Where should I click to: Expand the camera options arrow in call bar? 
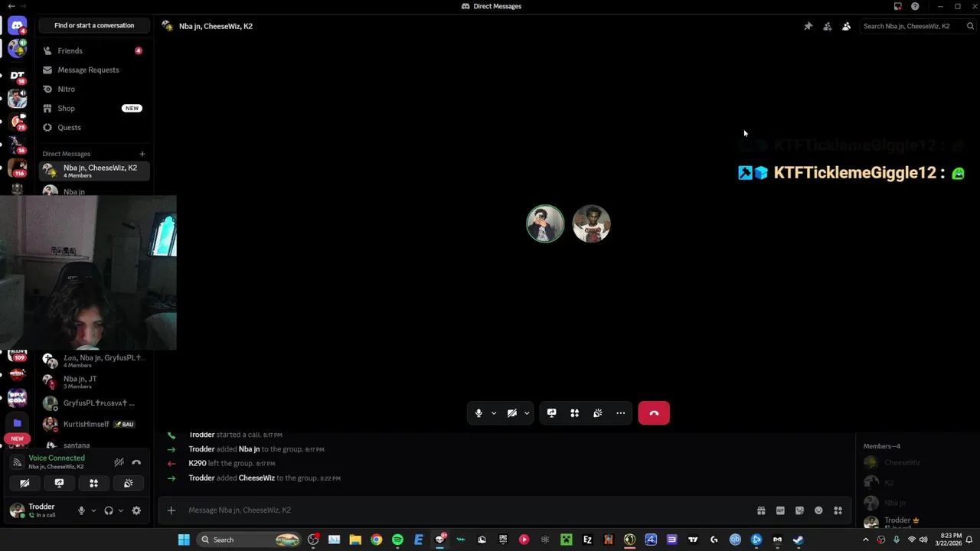[527, 413]
